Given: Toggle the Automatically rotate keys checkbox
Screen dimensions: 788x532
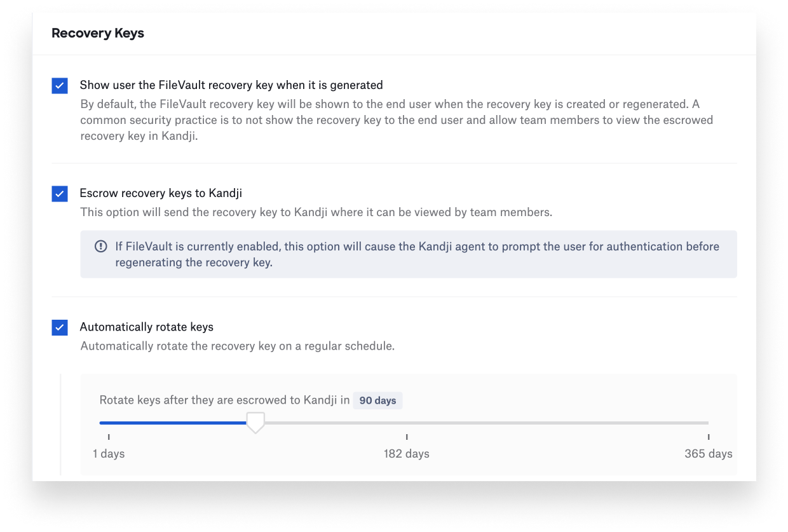Looking at the screenshot, I should pyautogui.click(x=59, y=327).
